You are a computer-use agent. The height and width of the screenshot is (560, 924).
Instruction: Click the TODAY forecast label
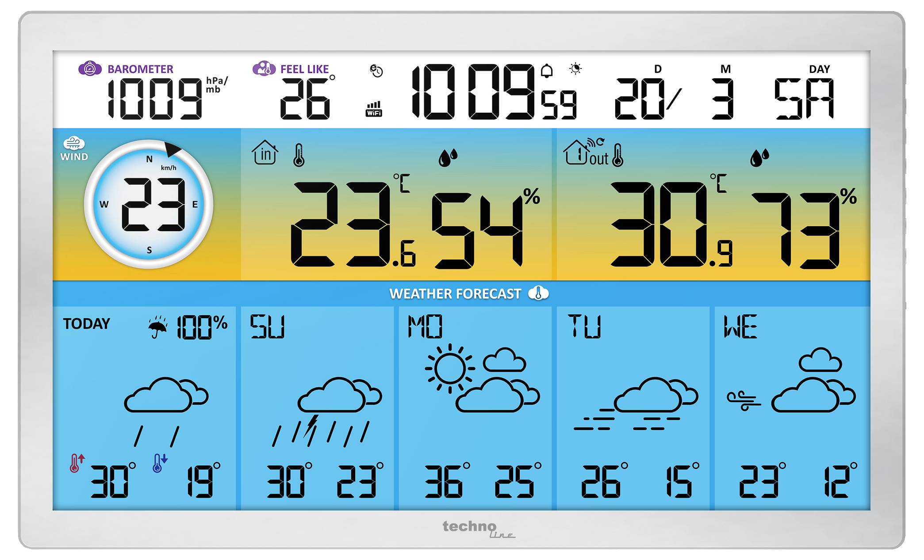pyautogui.click(x=86, y=324)
